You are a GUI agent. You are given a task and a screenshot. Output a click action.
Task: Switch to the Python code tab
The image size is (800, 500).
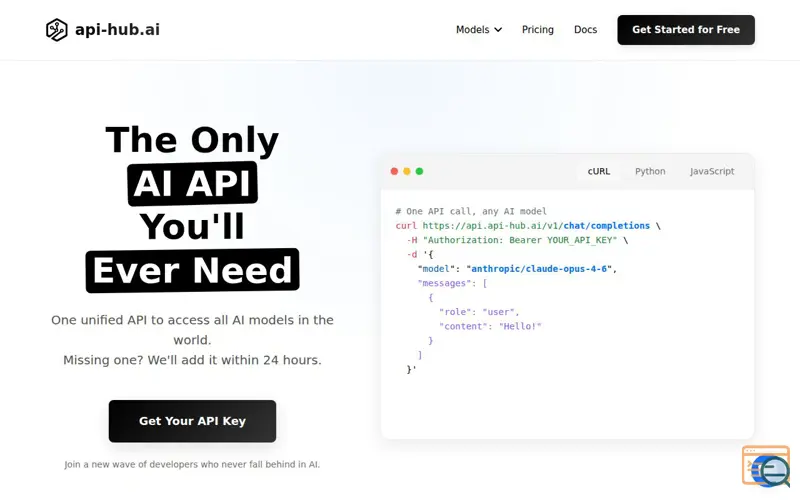650,171
